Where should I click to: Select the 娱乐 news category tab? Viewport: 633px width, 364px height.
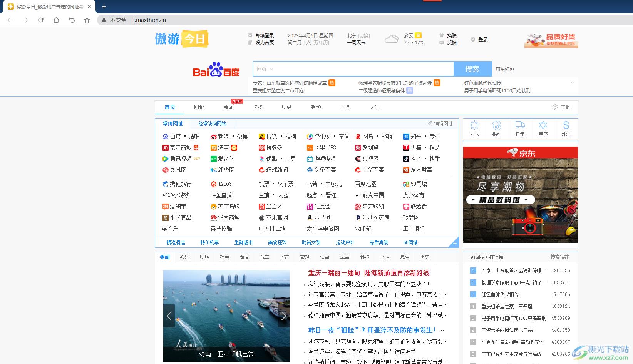[185, 257]
